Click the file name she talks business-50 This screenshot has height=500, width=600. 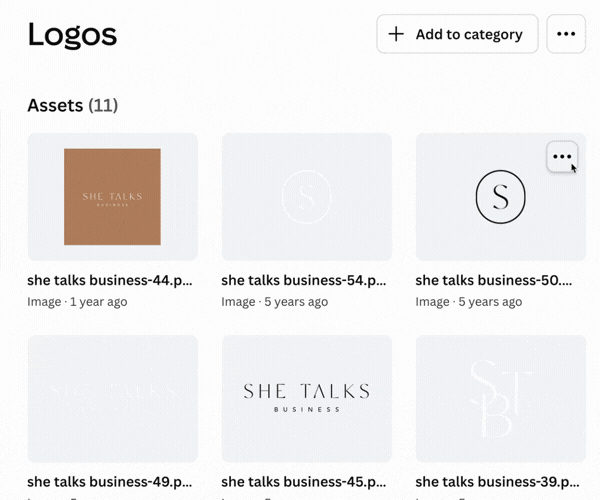tap(494, 281)
